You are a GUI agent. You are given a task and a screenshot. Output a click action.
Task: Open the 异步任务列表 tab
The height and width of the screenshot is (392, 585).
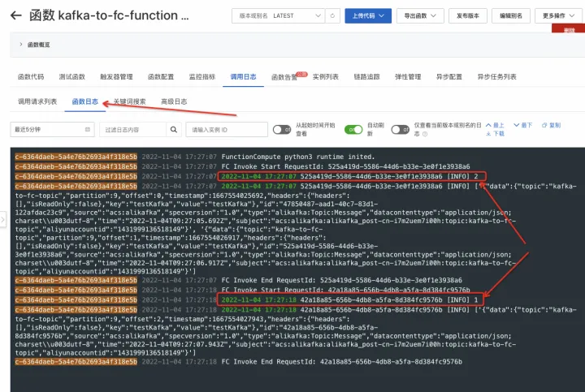[x=497, y=77]
